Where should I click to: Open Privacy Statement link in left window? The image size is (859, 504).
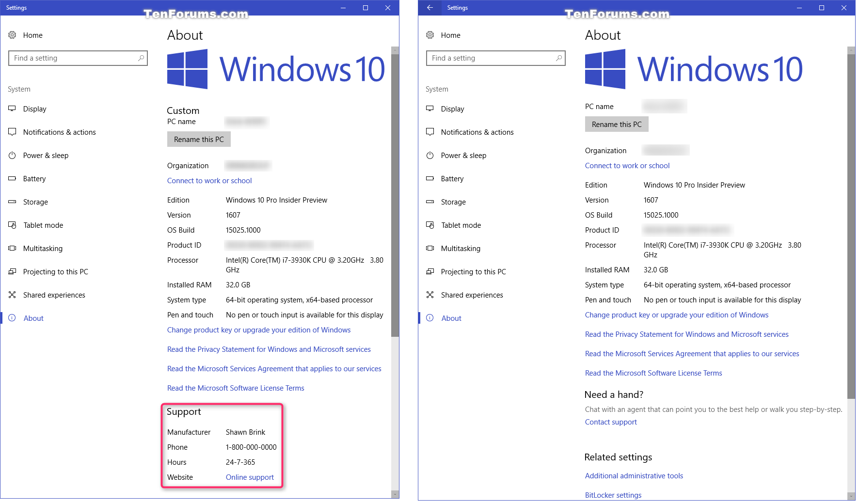point(269,349)
